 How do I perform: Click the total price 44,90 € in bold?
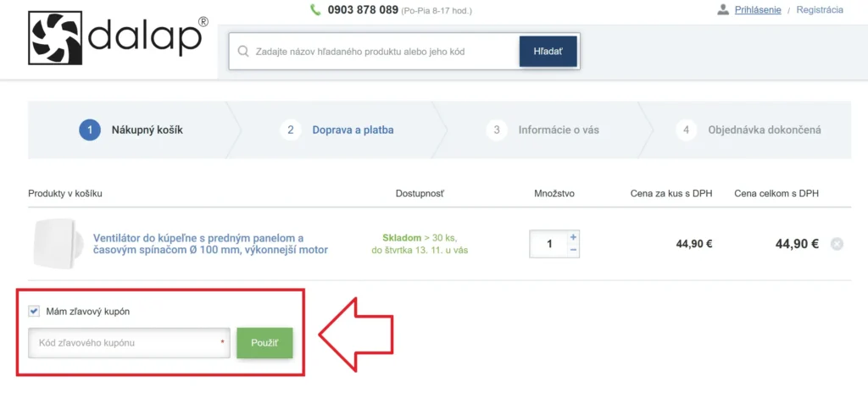797,244
